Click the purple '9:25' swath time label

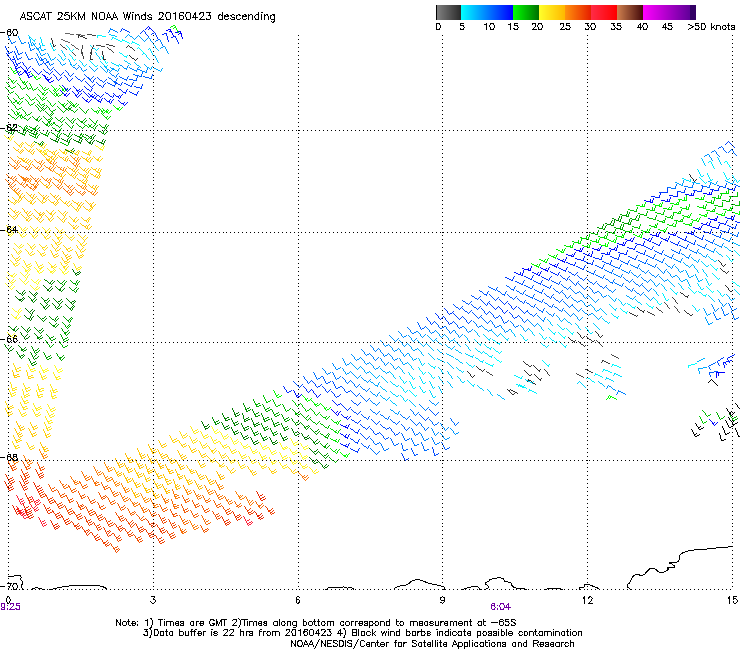[x=10, y=607]
